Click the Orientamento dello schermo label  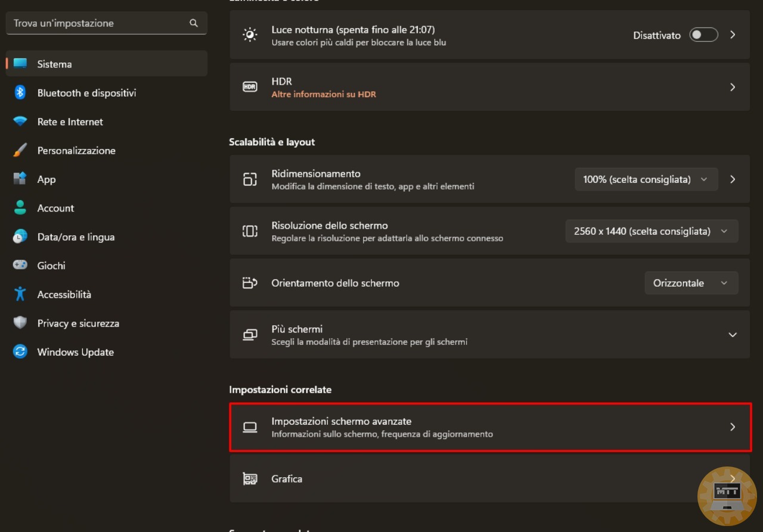point(336,283)
